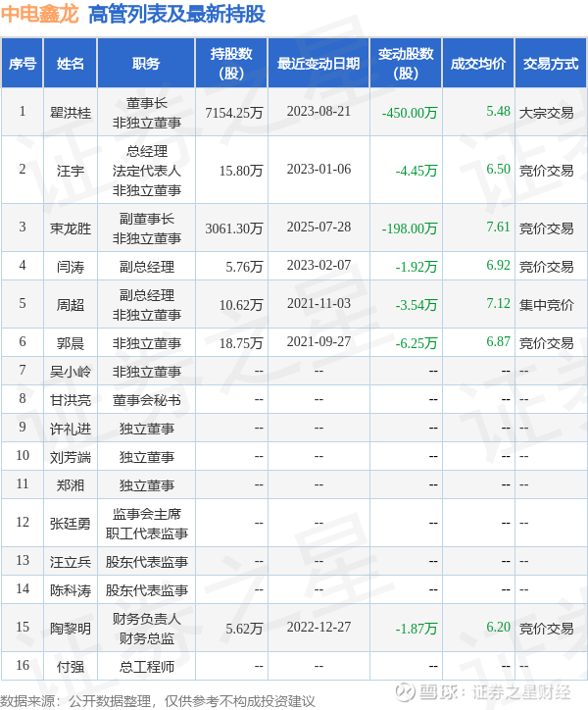The width and height of the screenshot is (588, 710).
Task: Click the date 2023-01-06
Action: point(318,169)
